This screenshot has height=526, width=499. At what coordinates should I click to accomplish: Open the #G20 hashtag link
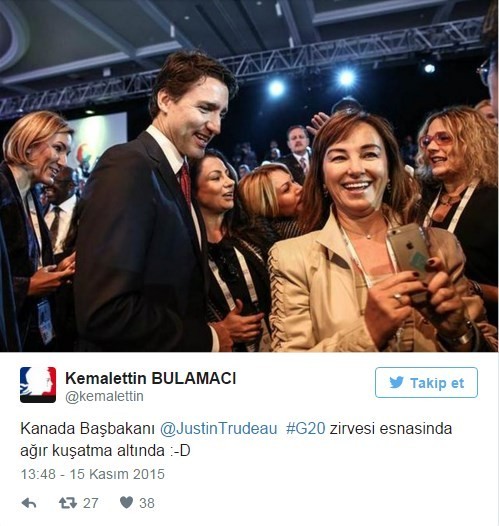click(306, 429)
